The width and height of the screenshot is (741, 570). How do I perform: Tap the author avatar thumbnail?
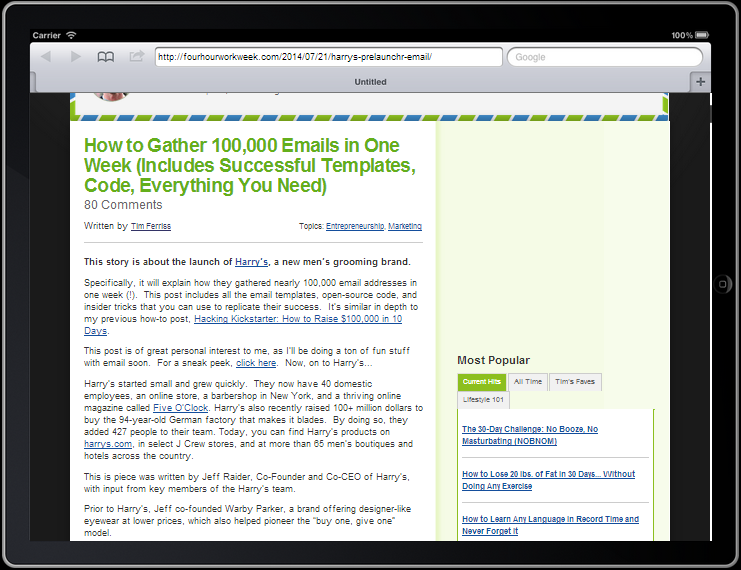pos(111,97)
